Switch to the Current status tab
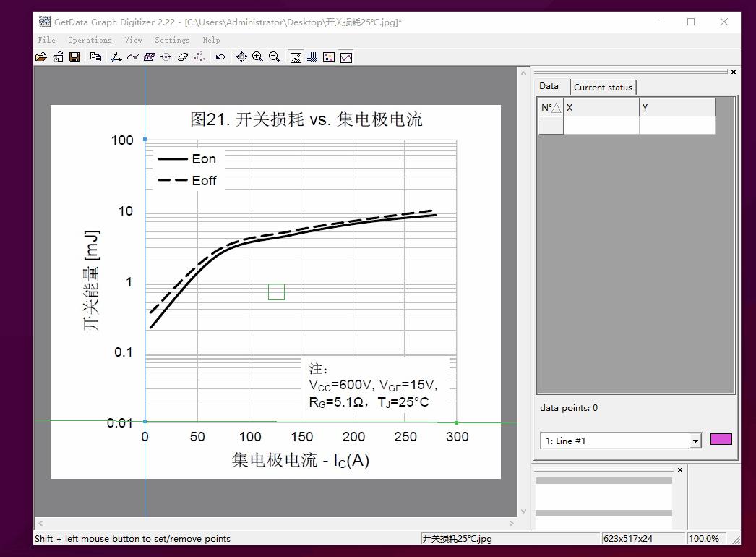Viewport: 756px width, 557px height. pos(603,88)
